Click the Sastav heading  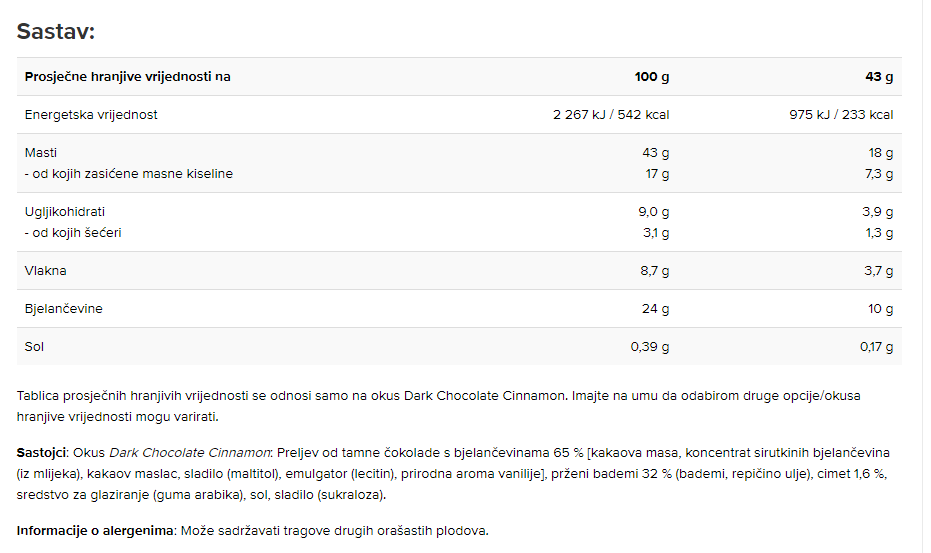[56, 31]
